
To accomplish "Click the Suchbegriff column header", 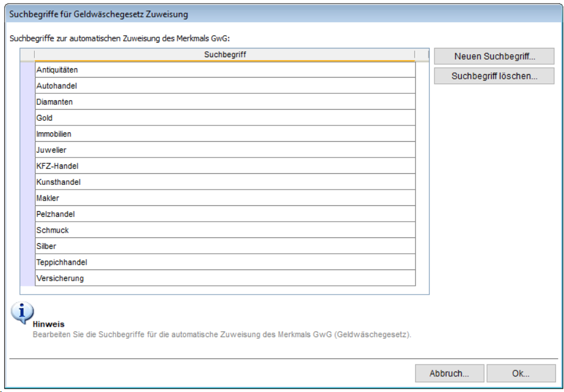I will tap(225, 54).
